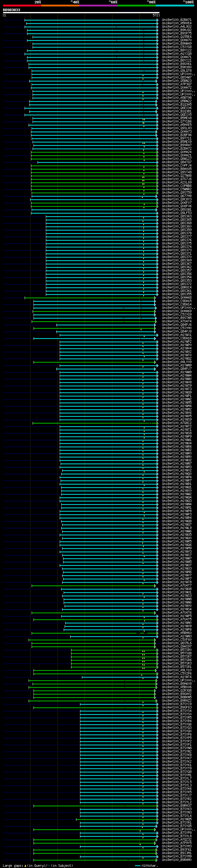Select the UniRef100_Q8S4W7 label
Image resolution: width=197 pixels, height=868 pixels.
click(177, 78)
